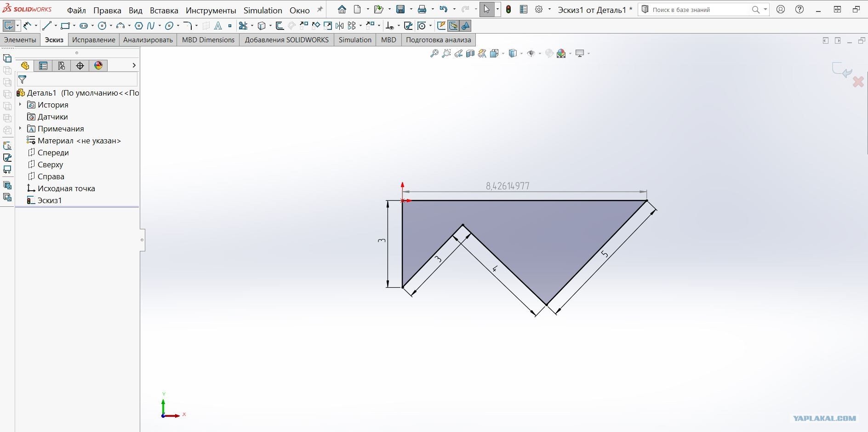Click the Print icon
This screenshot has height=432, width=868.
coord(422,9)
